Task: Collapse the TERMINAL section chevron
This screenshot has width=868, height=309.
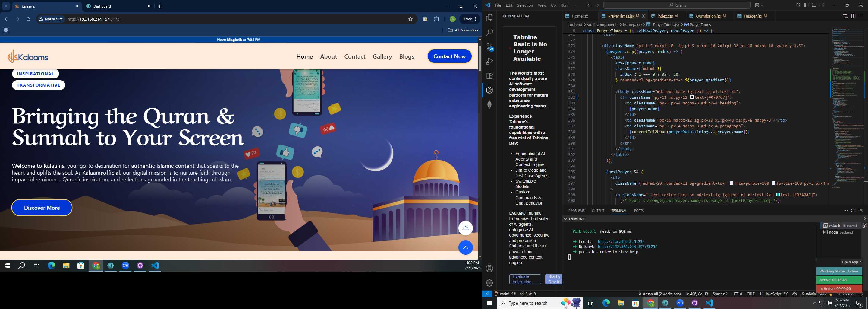Action: click(x=565, y=219)
